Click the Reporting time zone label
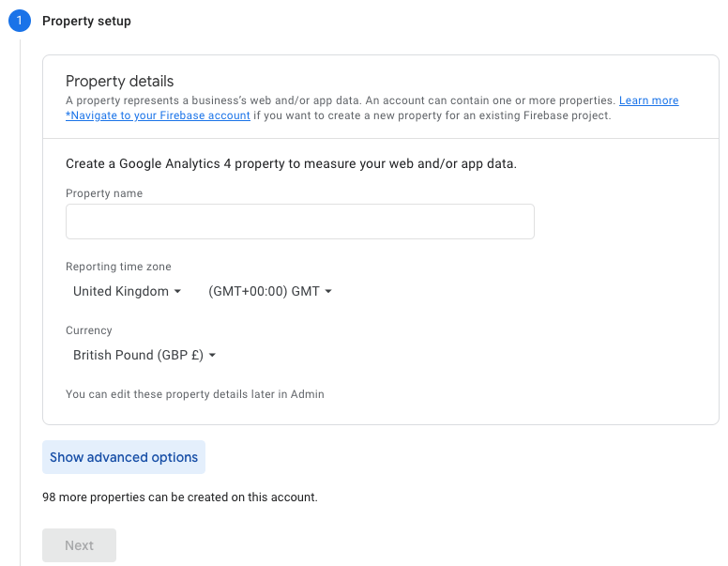Viewport: 728px width, 566px height. [x=118, y=267]
